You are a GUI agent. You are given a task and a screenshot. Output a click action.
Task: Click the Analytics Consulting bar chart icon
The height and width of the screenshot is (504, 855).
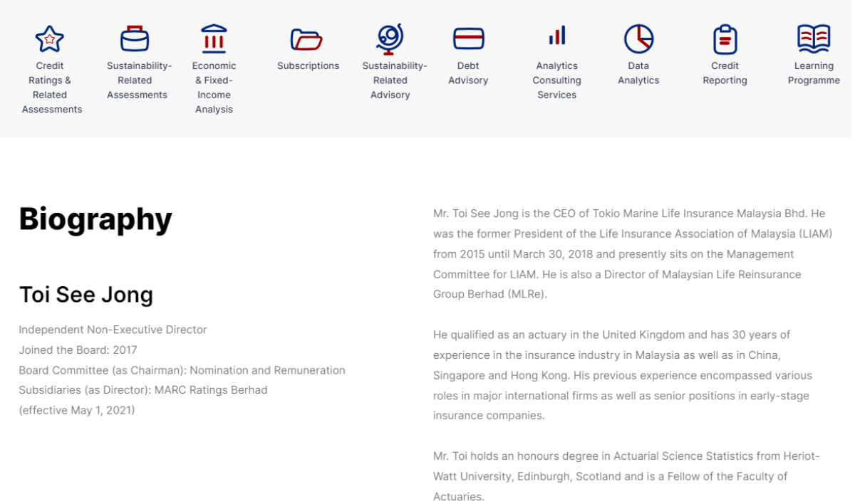point(557,36)
